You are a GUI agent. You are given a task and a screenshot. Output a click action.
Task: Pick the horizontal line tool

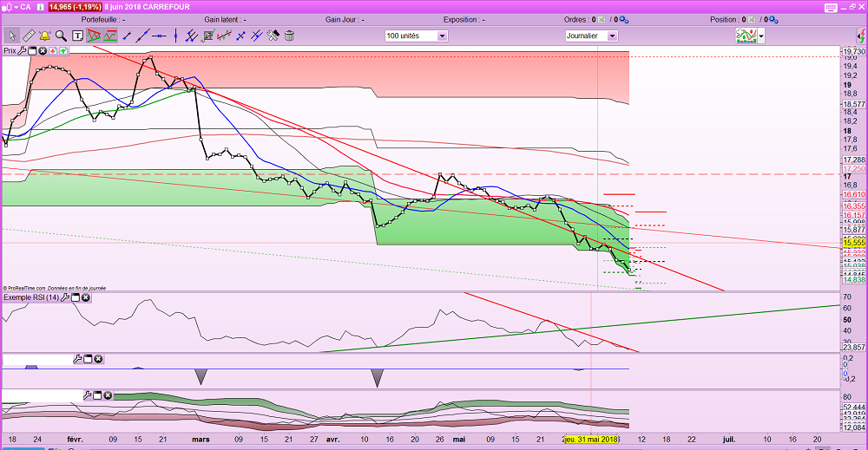click(x=160, y=36)
